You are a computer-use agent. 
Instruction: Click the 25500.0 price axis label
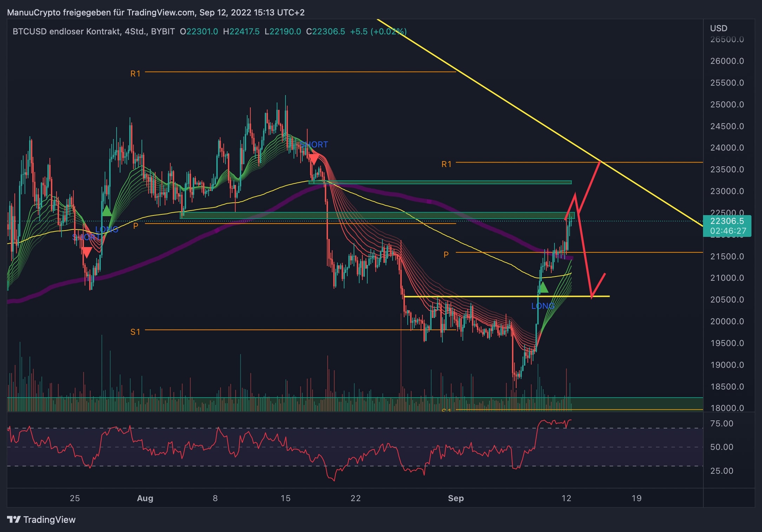(727, 82)
